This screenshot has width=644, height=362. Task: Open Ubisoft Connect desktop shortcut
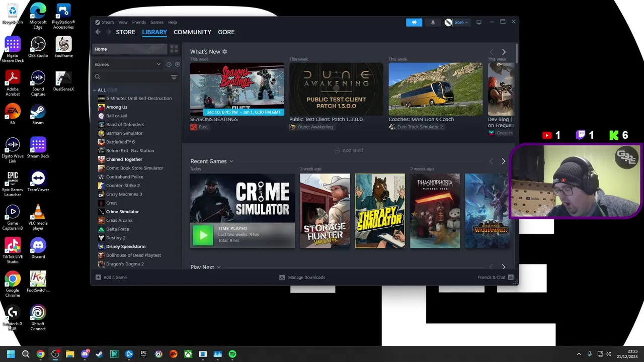click(38, 318)
